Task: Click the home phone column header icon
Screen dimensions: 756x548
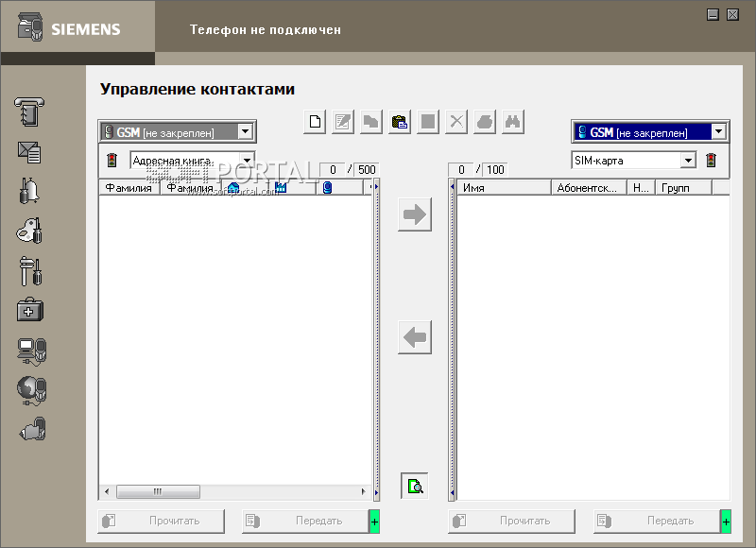Action: tap(233, 187)
